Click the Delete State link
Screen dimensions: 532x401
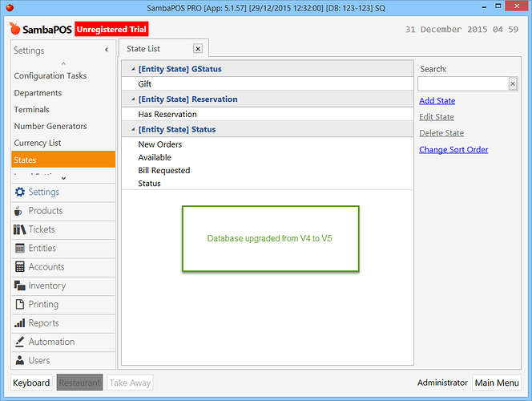[x=441, y=133]
